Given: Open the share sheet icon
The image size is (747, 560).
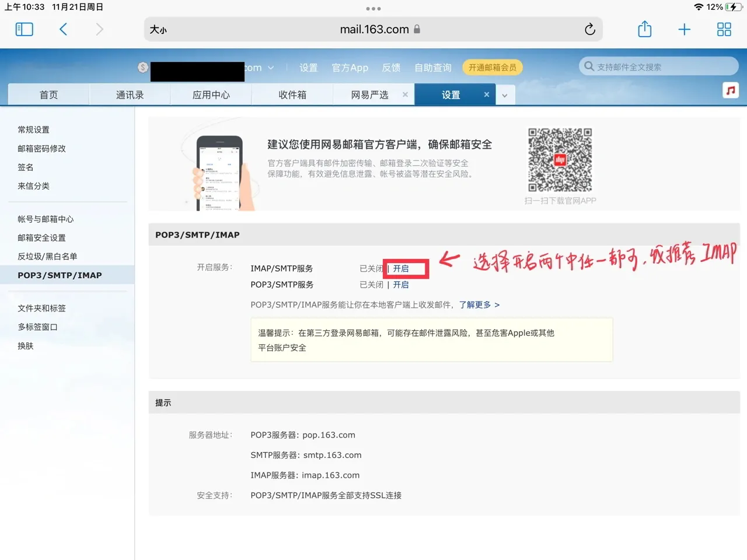Looking at the screenshot, I should pos(644,29).
